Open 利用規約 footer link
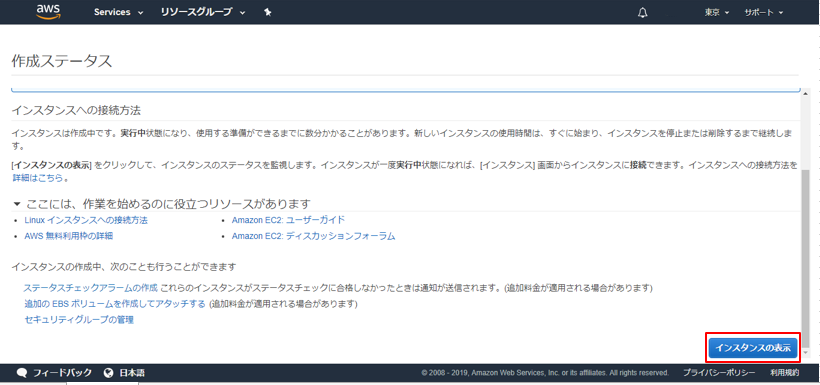Image resolution: width=820 pixels, height=385 pixels. coord(784,373)
